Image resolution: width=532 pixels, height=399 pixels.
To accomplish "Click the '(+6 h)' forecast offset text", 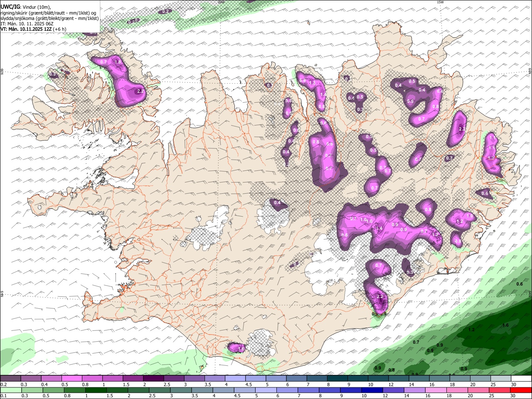I will tap(60, 29).
